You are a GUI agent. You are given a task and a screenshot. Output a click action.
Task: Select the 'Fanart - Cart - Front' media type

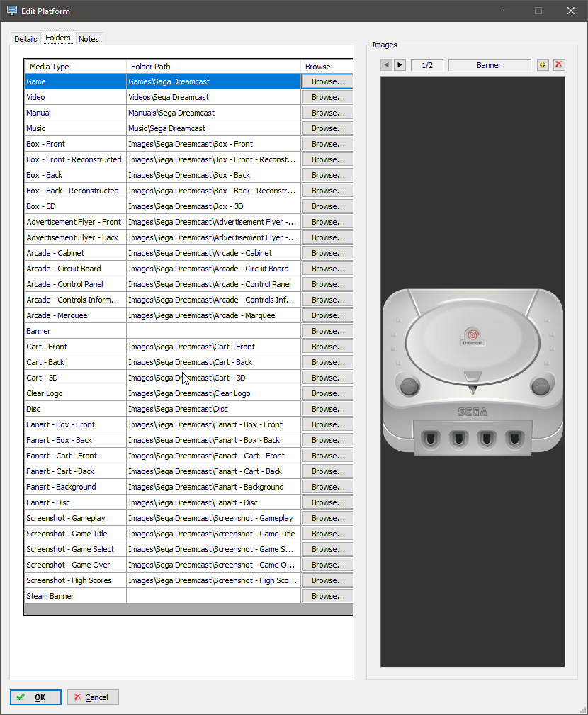click(75, 456)
